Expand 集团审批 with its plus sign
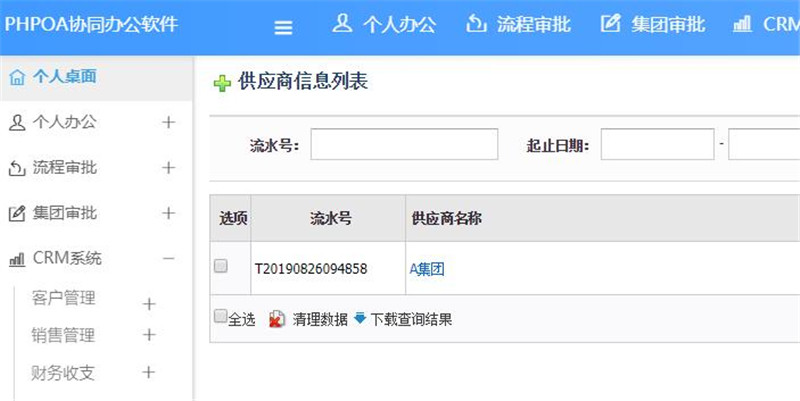The width and height of the screenshot is (800, 401). (x=168, y=213)
